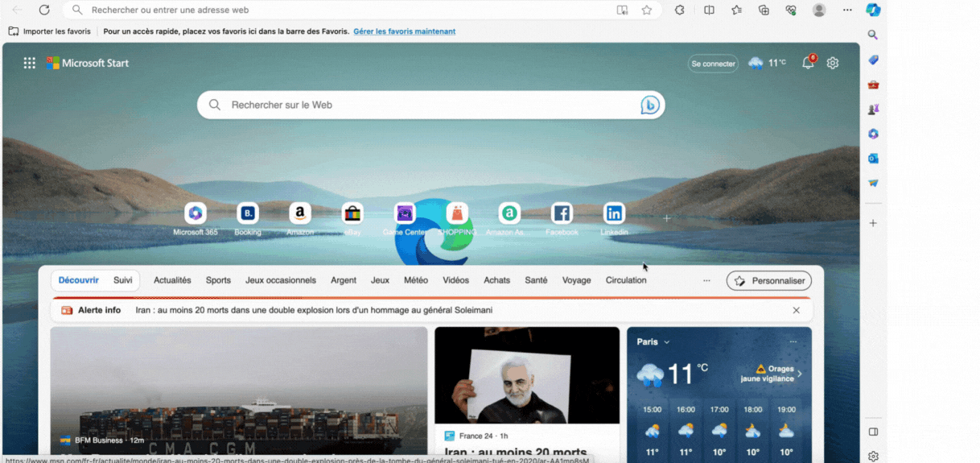
Task: Open Gérer les favoris maintenant link
Action: [x=405, y=31]
